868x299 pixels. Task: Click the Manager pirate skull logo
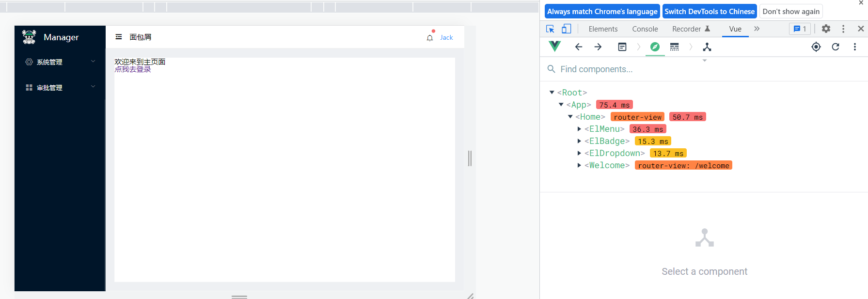pyautogui.click(x=29, y=37)
